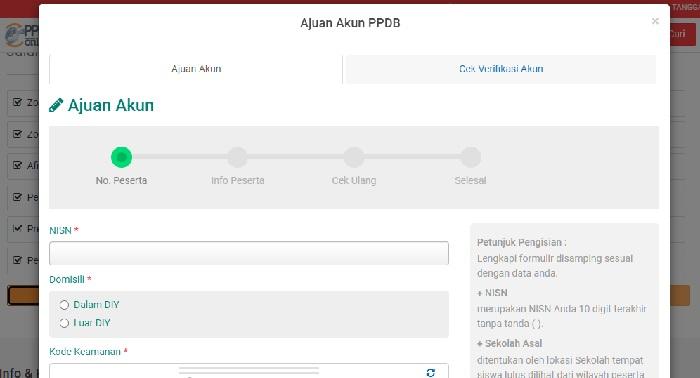
Task: Select the No. Peserta step circle
Action: [121, 157]
